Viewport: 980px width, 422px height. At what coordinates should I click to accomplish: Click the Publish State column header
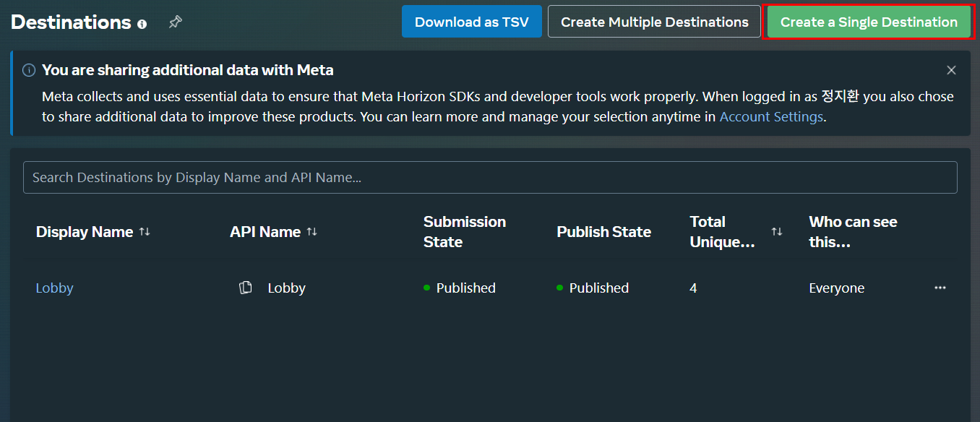[x=604, y=231]
